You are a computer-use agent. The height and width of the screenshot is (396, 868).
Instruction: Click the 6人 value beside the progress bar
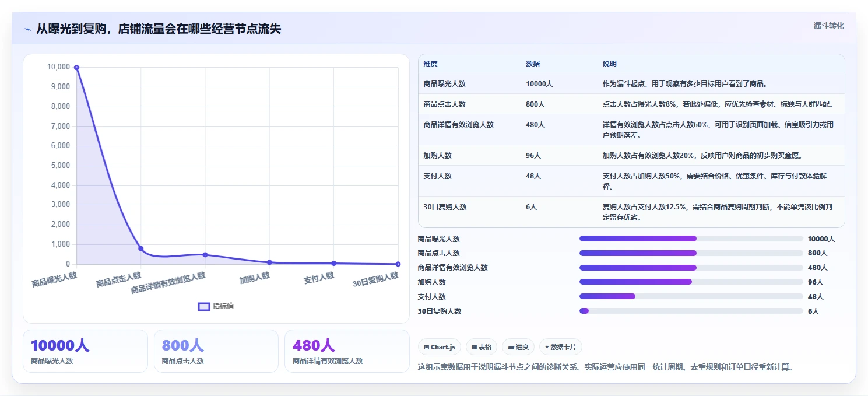coord(813,311)
